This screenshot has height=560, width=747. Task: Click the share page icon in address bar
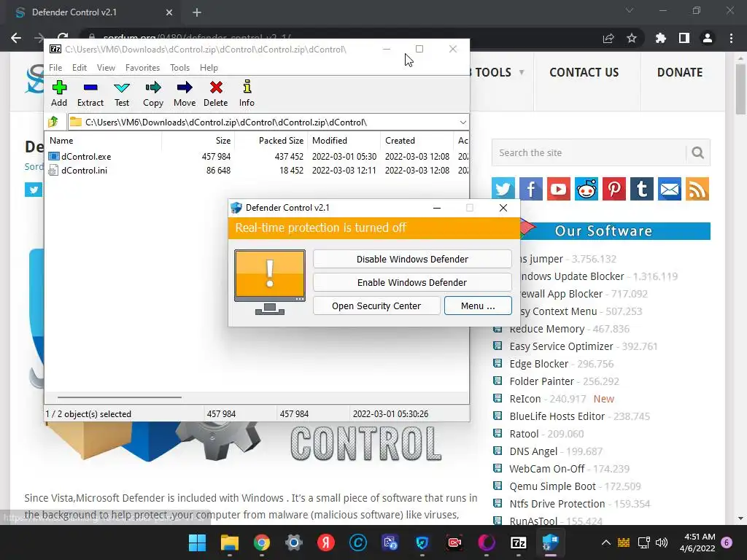[608, 38]
